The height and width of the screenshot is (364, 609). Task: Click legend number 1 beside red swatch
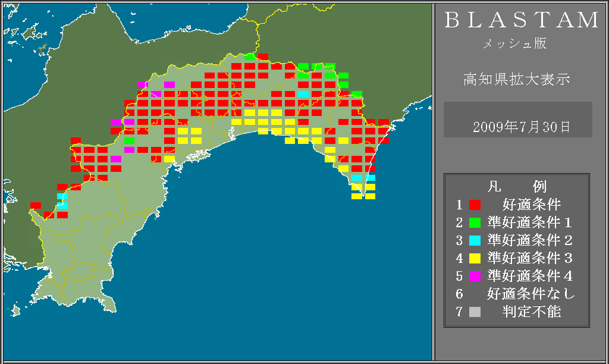(460, 205)
